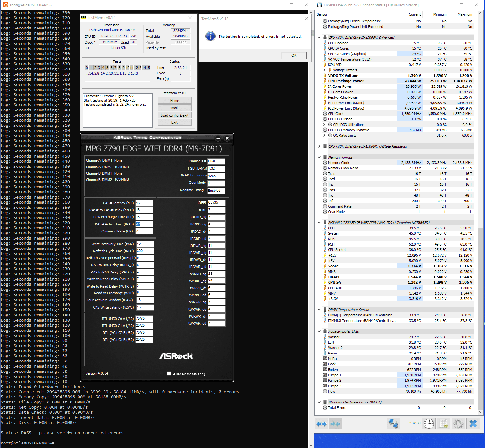Click the Realtime Timing Enabled field
This screenshot has width=485, height=448.
click(216, 191)
